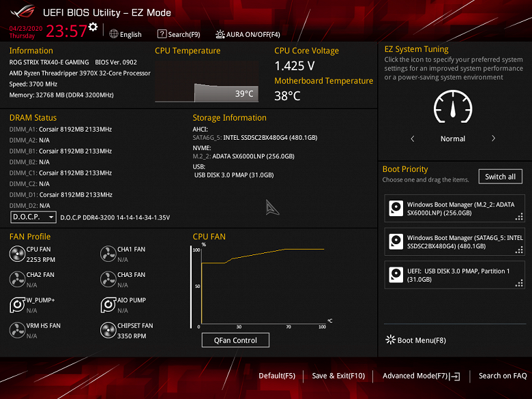Click M.2_2 ADATA SX6000LNP entry

[243, 156]
